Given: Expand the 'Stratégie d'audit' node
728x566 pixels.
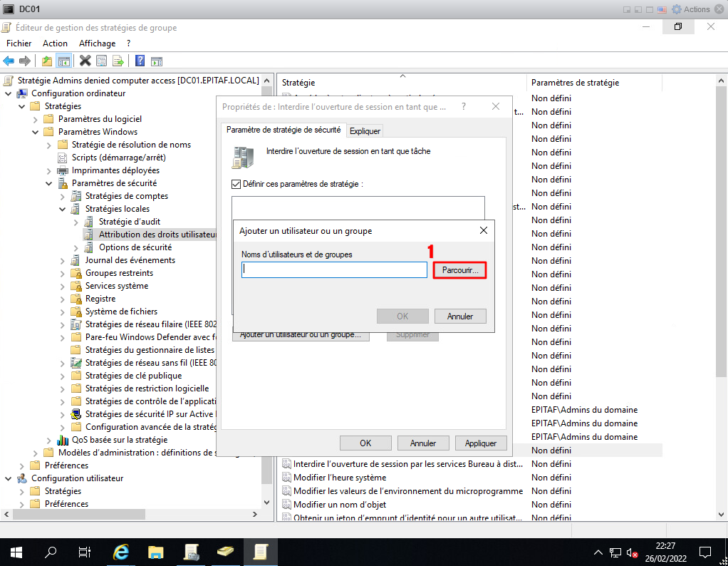Looking at the screenshot, I should point(76,222).
